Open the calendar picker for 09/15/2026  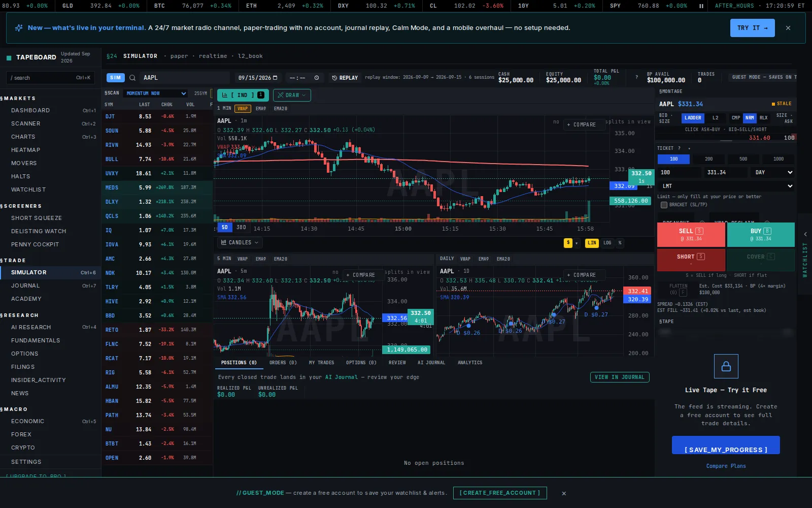[275, 78]
